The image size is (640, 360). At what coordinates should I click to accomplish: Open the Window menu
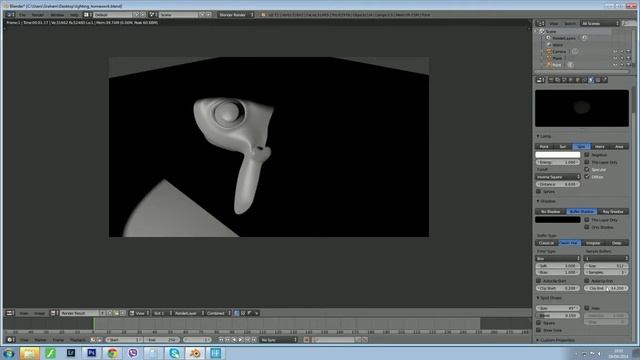(57, 15)
